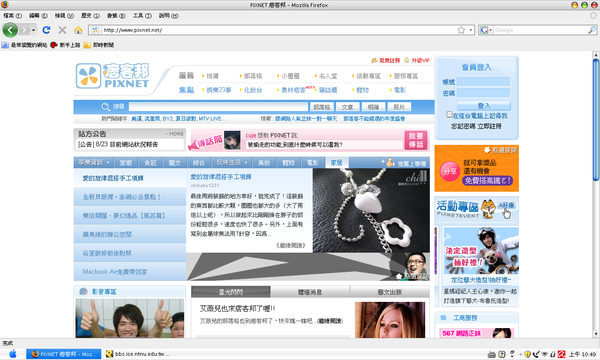This screenshot has width=600, height=360.
Task: Expand the 享樂資訊 category arrow
Action: click(x=108, y=163)
